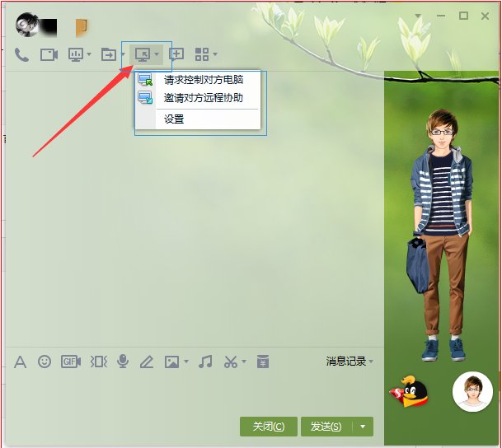The width and height of the screenshot is (502, 448).
Task: Click the scissors screenshot icon
Action: 231,362
